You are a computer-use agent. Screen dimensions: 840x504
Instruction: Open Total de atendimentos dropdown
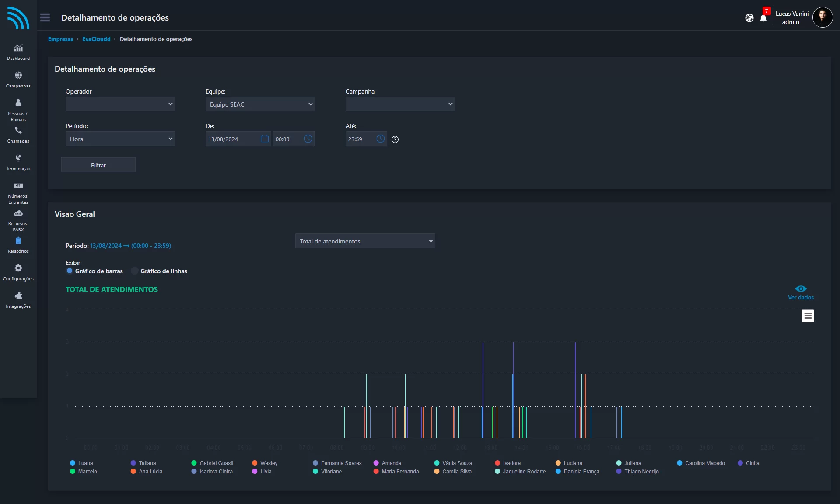pos(365,241)
